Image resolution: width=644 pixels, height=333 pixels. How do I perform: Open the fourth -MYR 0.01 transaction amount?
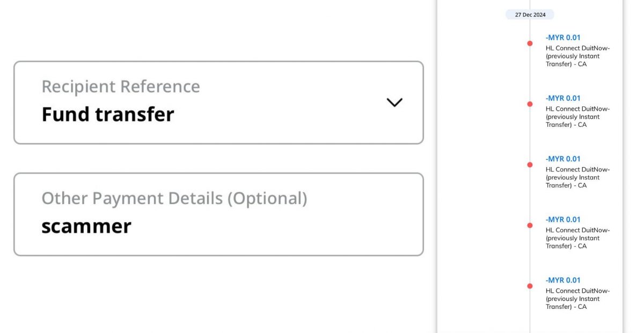tap(563, 220)
